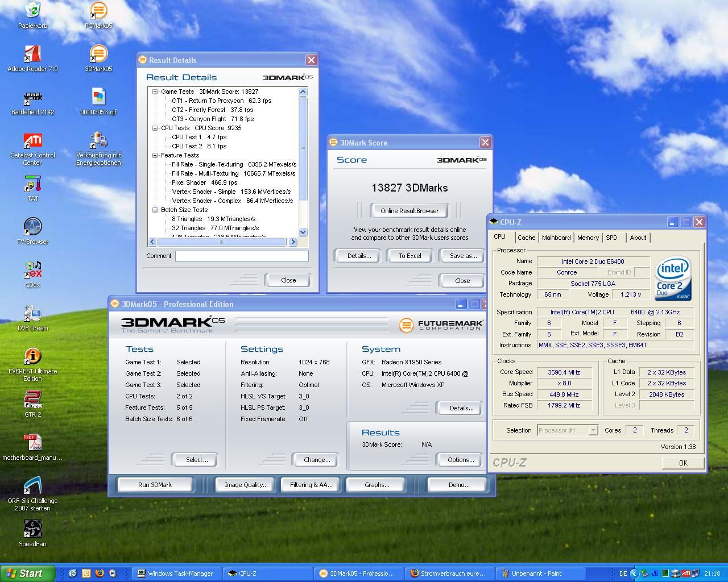Export the score with To Excel button
728x582 pixels.
(409, 256)
